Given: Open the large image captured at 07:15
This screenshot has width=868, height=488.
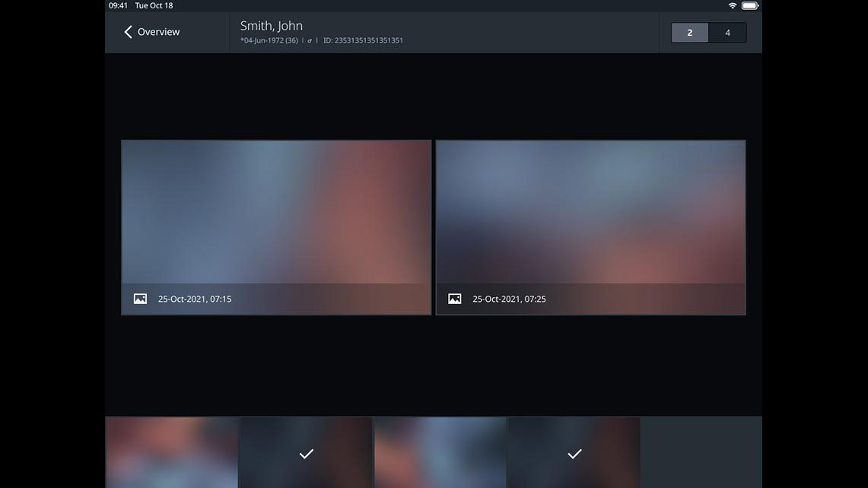Looking at the screenshot, I should click(276, 213).
